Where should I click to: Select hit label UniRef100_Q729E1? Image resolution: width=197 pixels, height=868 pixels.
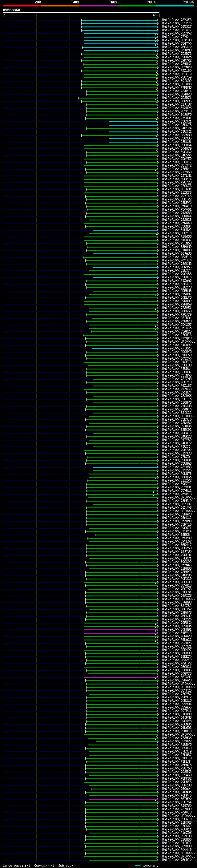(x=177, y=308)
